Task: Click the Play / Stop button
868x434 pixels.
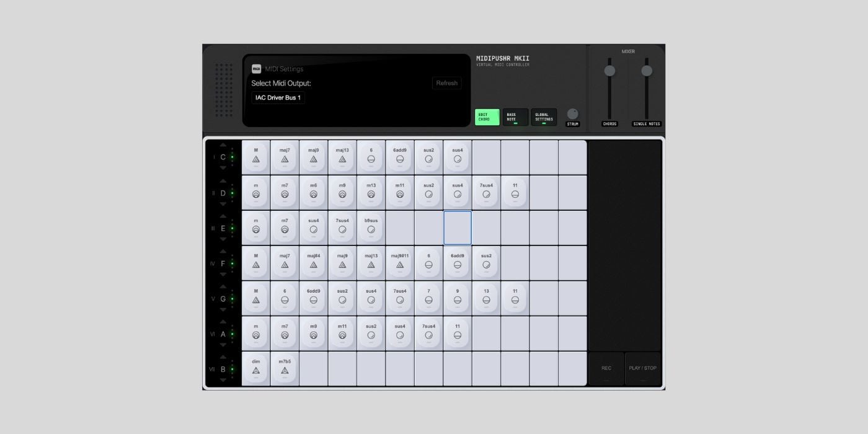Action: (643, 369)
